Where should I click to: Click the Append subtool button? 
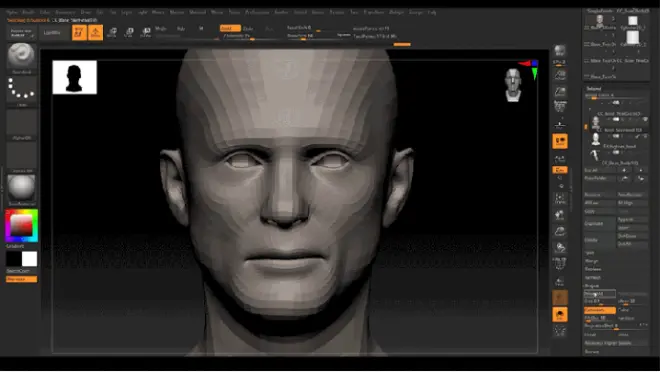click(632, 220)
